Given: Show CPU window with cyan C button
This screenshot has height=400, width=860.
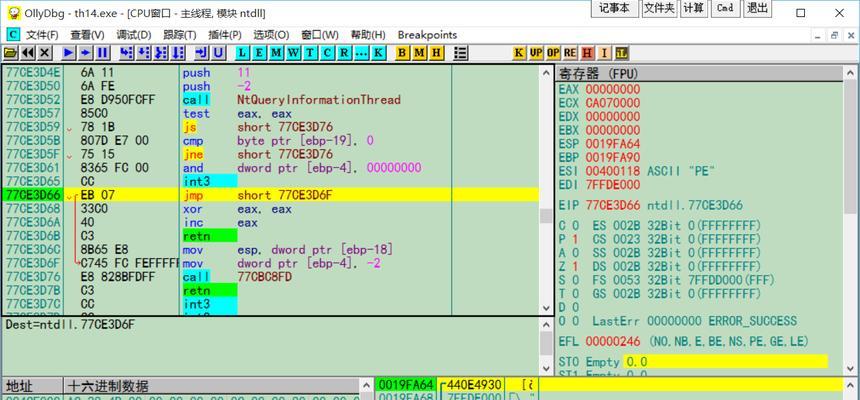Looking at the screenshot, I should [328, 53].
